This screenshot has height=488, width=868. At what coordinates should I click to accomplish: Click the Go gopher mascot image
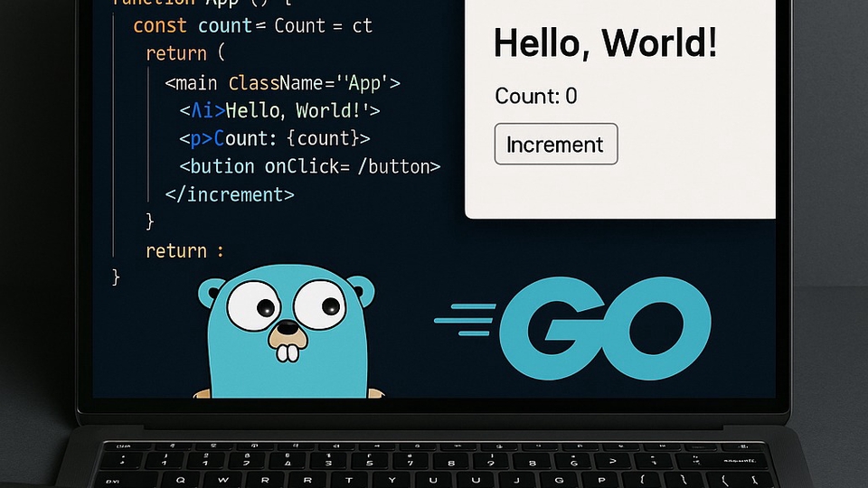click(288, 331)
